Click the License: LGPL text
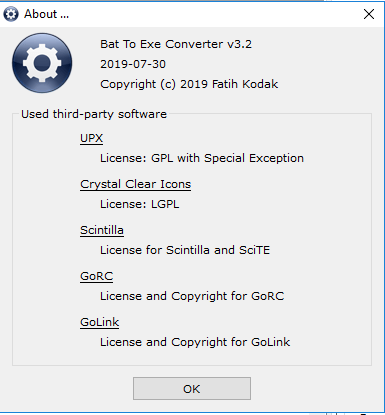Screen dimensions: 385x415 coord(139,204)
